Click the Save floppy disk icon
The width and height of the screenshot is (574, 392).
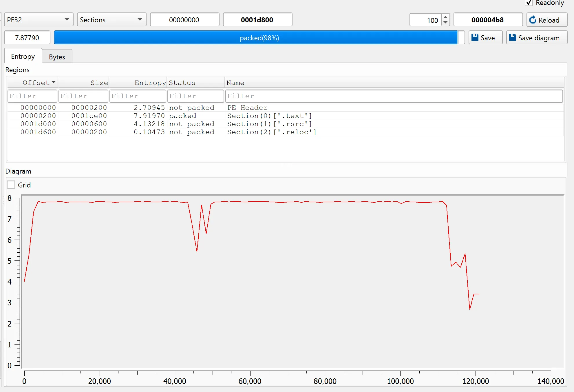coord(475,38)
